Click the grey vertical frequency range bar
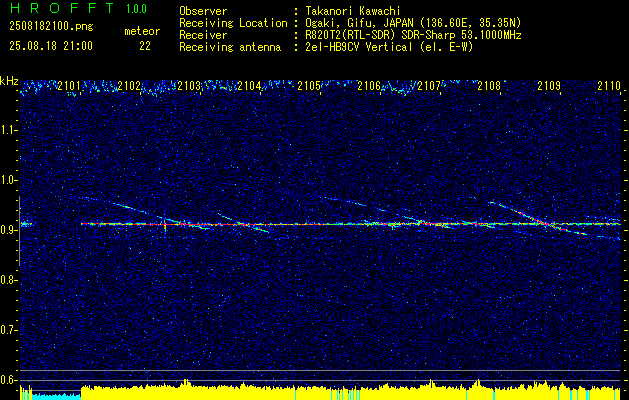This screenshot has width=629, height=400. pyautogui.click(x=20, y=231)
